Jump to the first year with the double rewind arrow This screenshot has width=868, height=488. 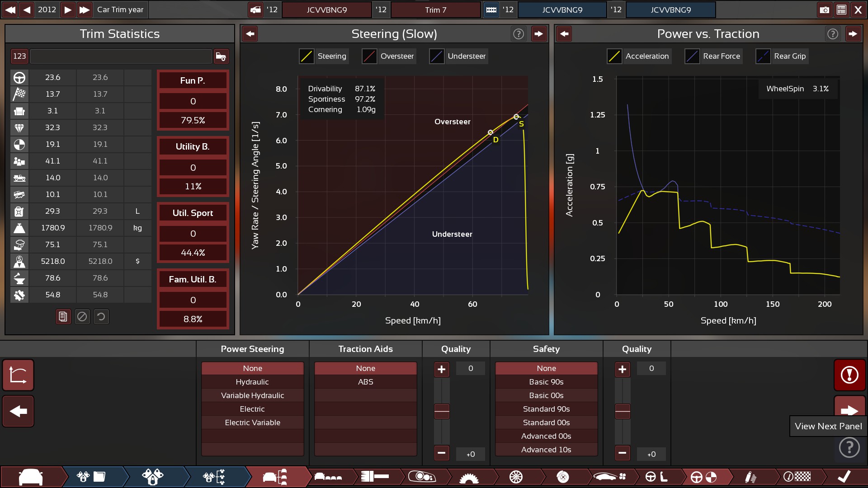[x=10, y=9]
